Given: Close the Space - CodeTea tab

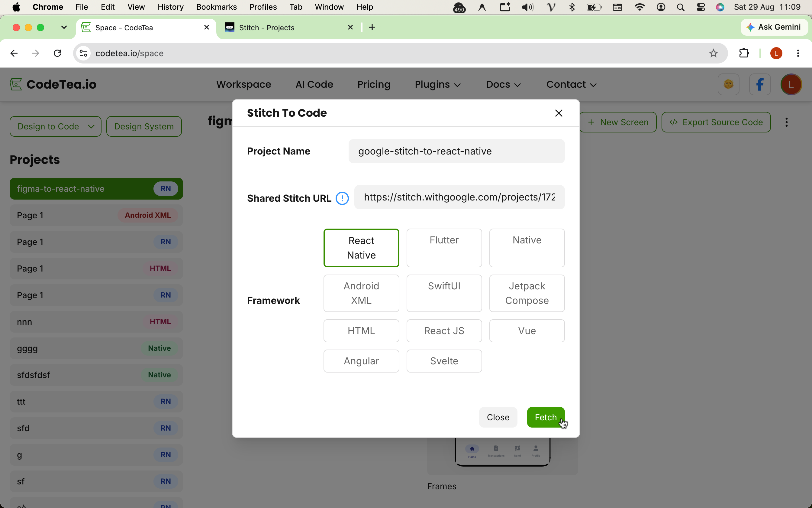Looking at the screenshot, I should [207, 27].
